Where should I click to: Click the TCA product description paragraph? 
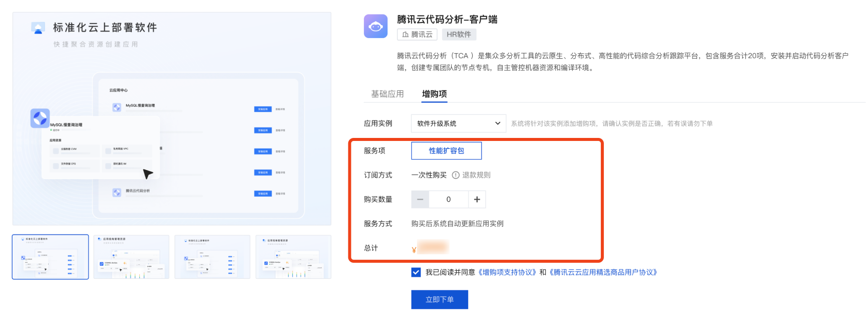(x=622, y=62)
